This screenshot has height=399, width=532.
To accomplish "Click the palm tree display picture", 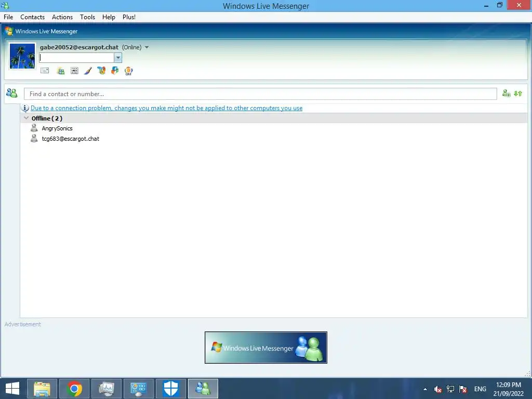I will click(x=22, y=56).
